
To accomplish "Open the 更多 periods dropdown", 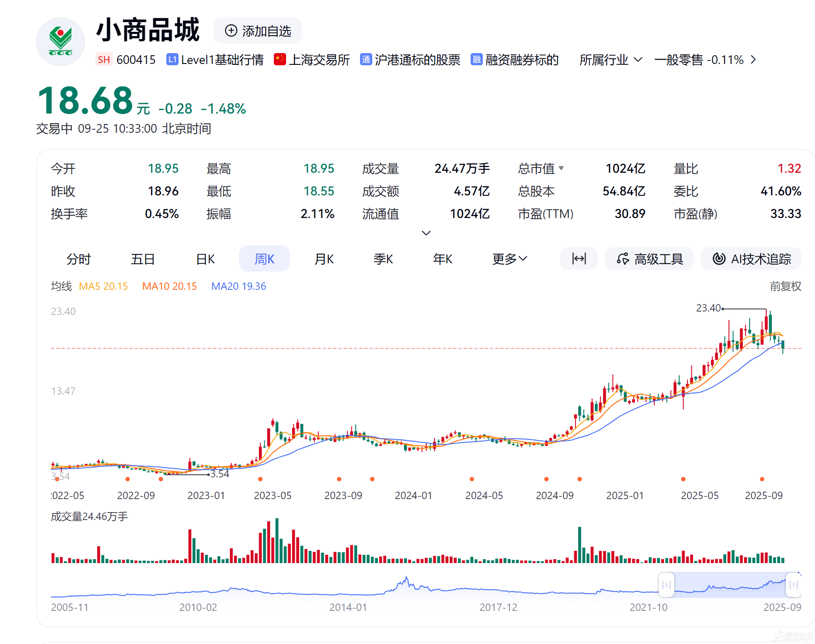I will 509,259.
